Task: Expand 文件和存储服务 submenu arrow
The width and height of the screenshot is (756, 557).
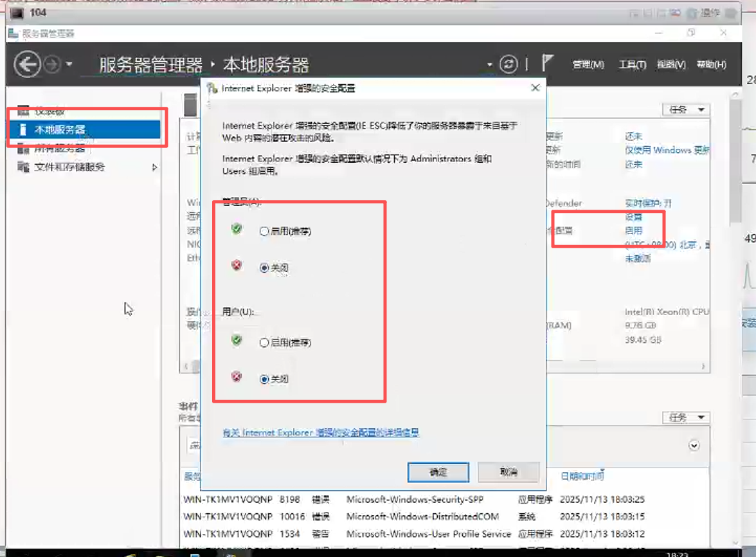Action: [154, 167]
